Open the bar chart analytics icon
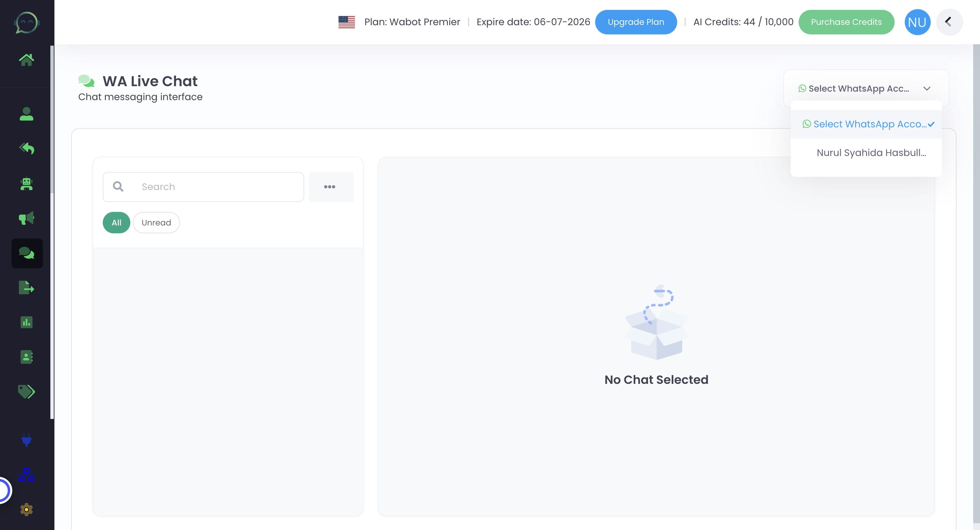This screenshot has width=980, height=530. pos(26,323)
